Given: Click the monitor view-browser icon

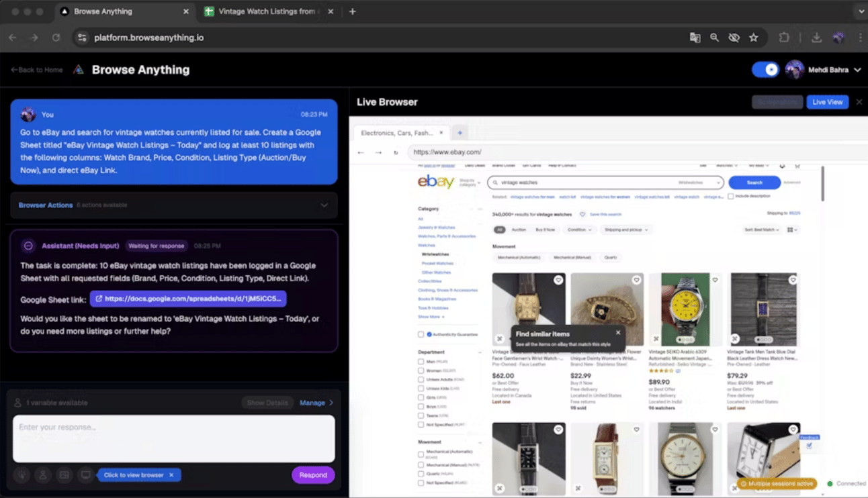Looking at the screenshot, I should pos(85,475).
